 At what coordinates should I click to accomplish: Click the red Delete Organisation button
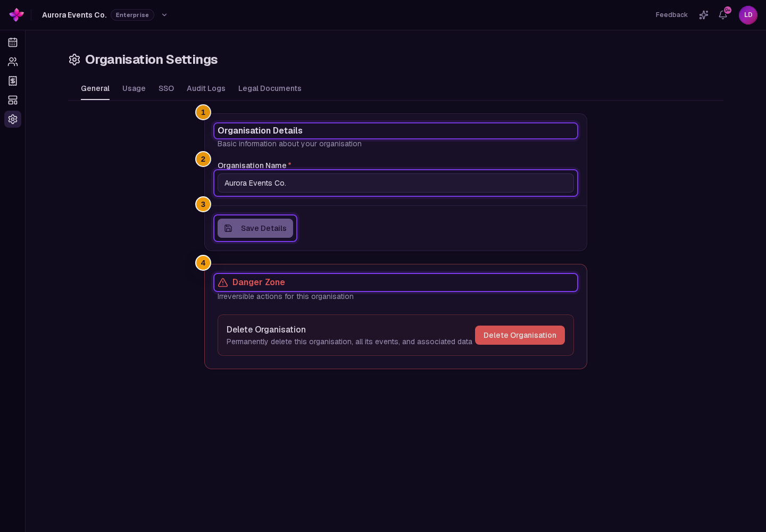coord(520,335)
